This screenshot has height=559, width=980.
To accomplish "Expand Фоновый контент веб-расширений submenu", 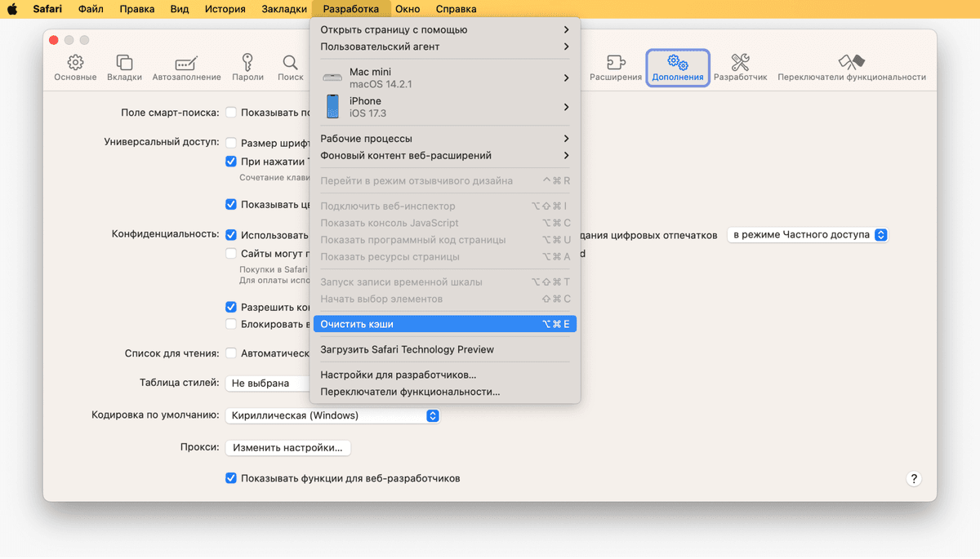I will (445, 156).
